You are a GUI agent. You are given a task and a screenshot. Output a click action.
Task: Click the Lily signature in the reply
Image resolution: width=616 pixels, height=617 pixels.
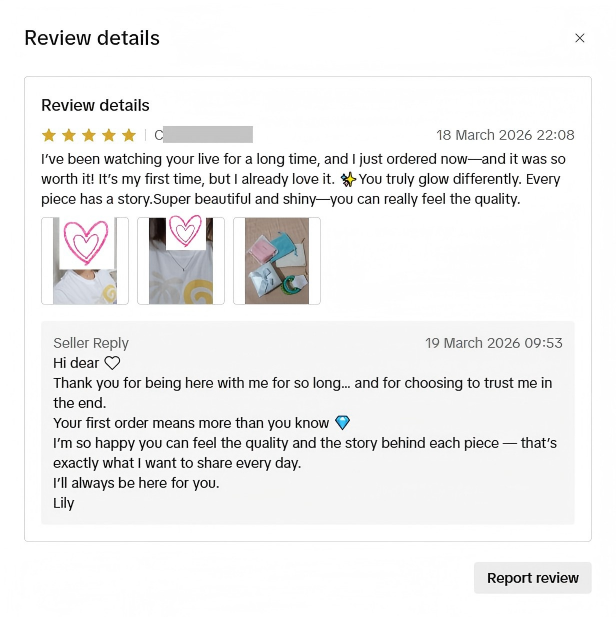click(64, 503)
